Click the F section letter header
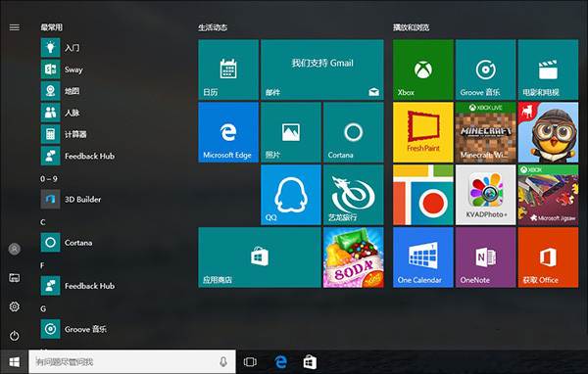Image resolution: width=588 pixels, height=374 pixels. (42, 265)
